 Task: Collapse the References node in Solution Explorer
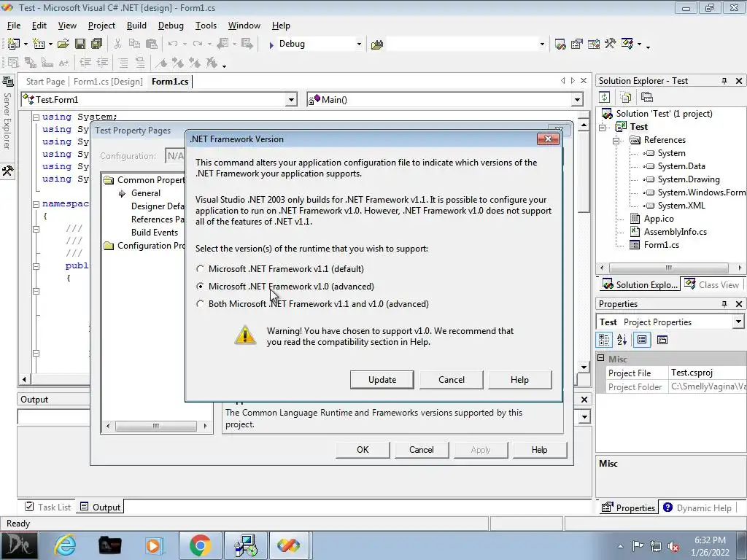pyautogui.click(x=616, y=141)
